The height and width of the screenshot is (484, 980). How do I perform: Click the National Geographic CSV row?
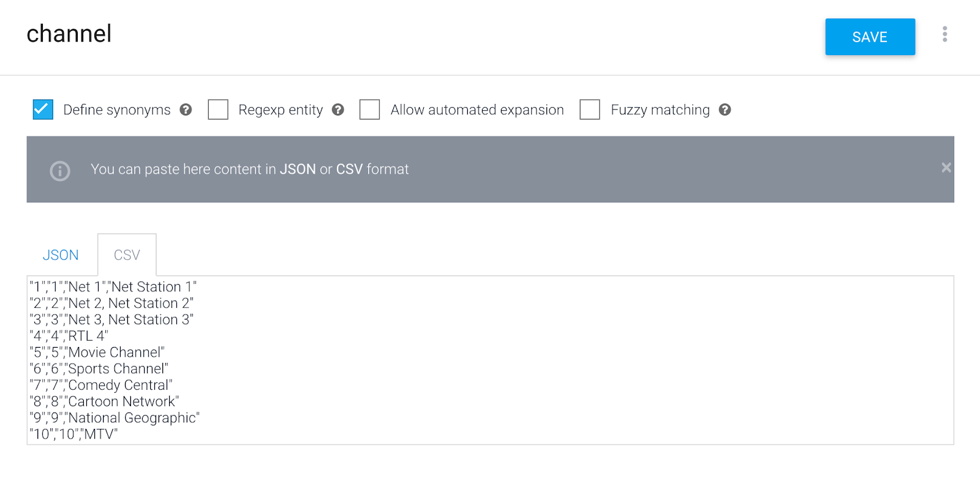(115, 418)
